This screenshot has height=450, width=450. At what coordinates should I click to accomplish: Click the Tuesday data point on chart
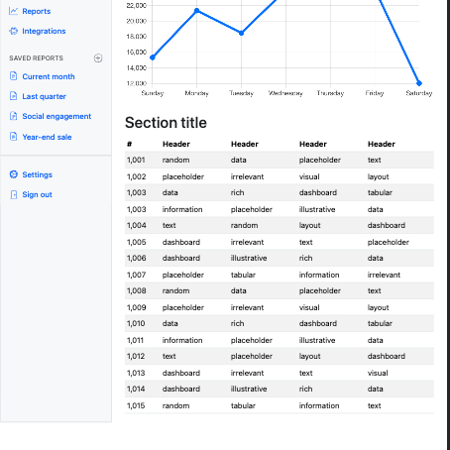coord(241,33)
